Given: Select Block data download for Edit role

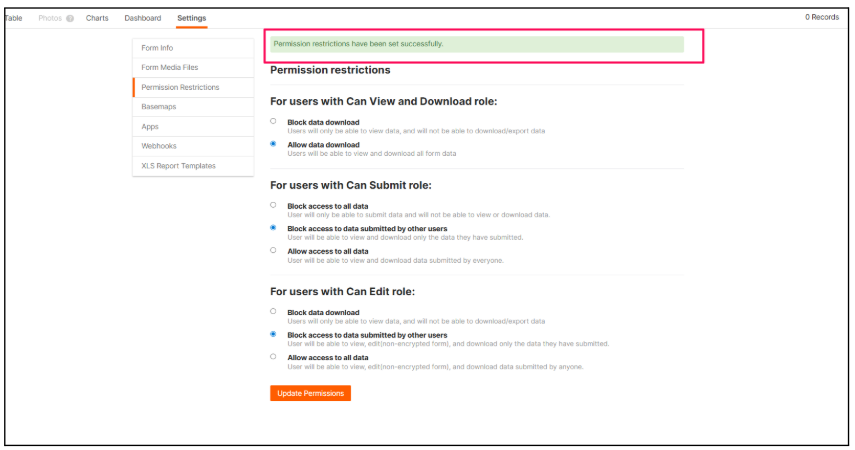Looking at the screenshot, I should click(274, 311).
